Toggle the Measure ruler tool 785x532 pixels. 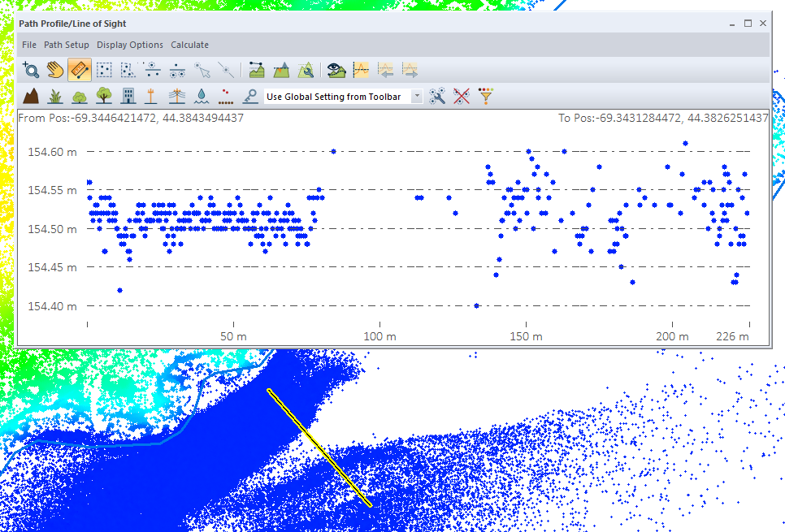79,71
